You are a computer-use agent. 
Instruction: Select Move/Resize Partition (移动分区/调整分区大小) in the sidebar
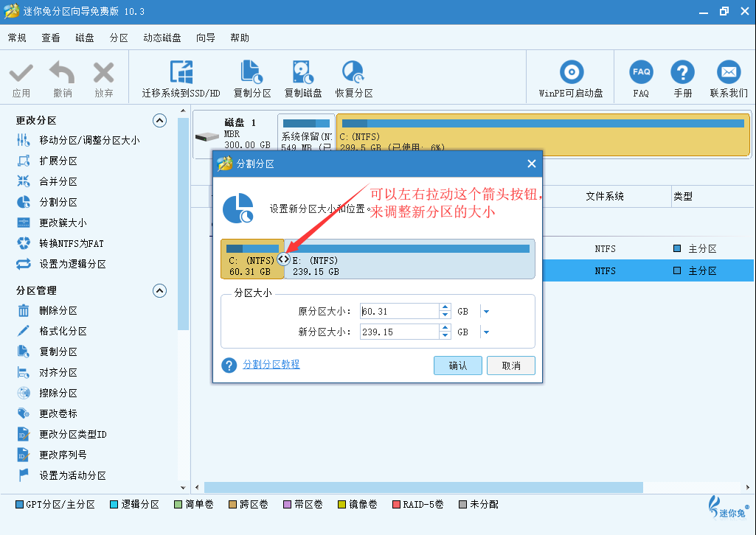pos(89,140)
